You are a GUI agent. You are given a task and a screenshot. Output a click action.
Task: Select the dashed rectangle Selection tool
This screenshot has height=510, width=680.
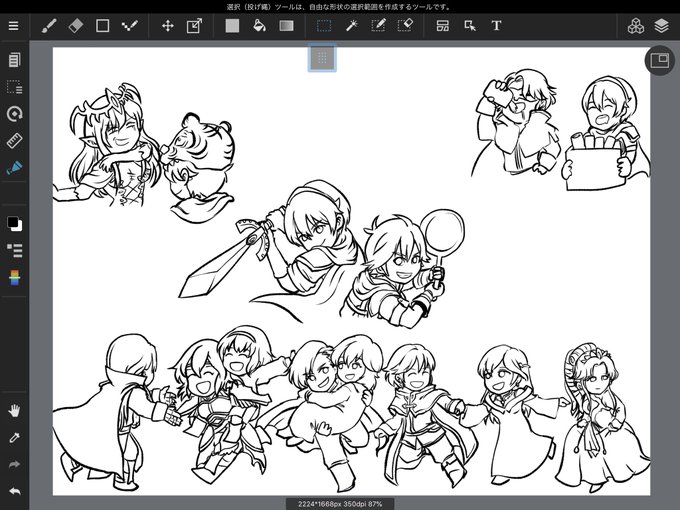(324, 26)
